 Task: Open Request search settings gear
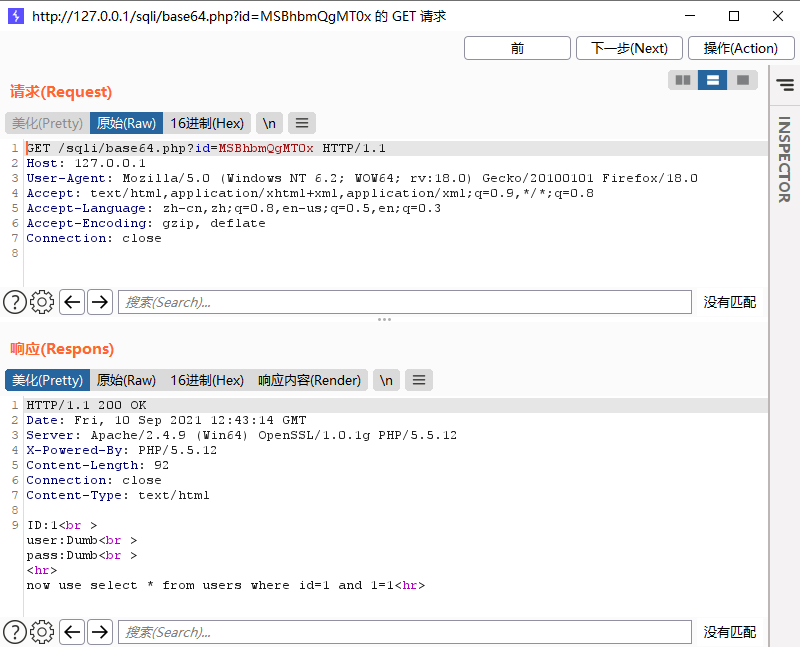pos(42,302)
